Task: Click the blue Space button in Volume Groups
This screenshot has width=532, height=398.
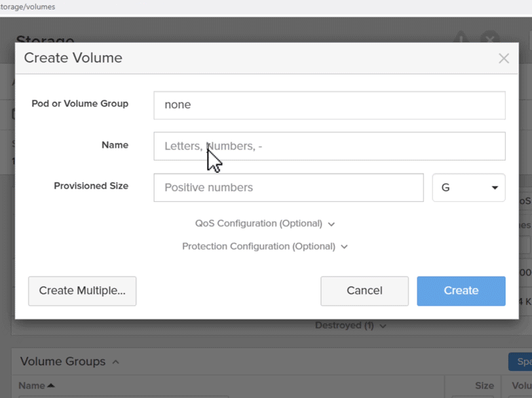Action: pos(521,361)
